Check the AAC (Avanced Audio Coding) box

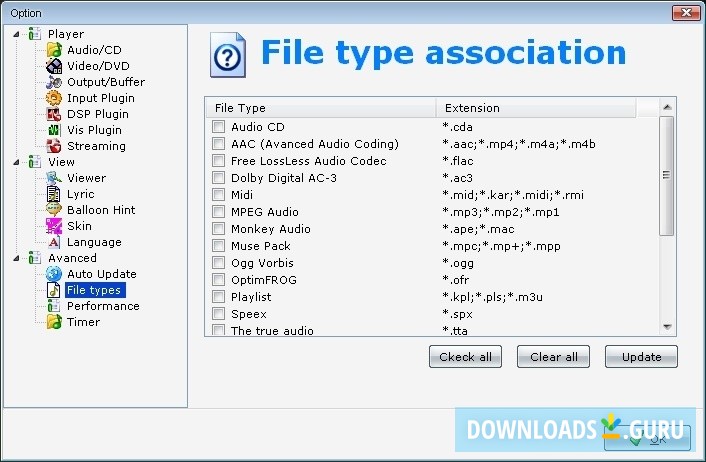click(x=218, y=144)
